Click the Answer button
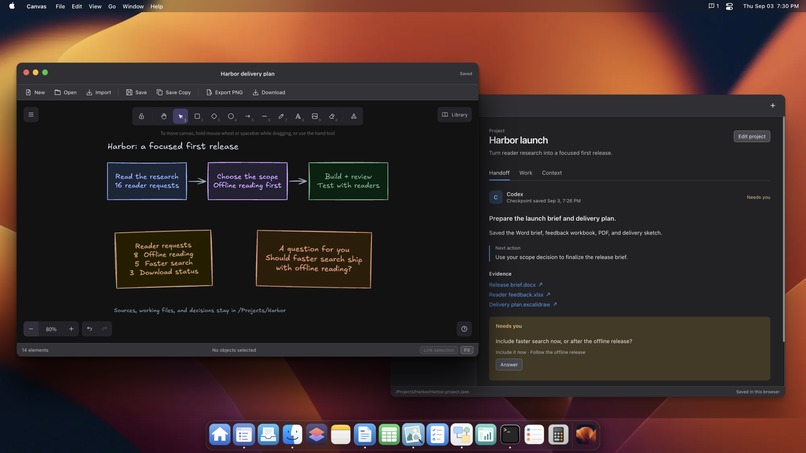 tap(509, 365)
